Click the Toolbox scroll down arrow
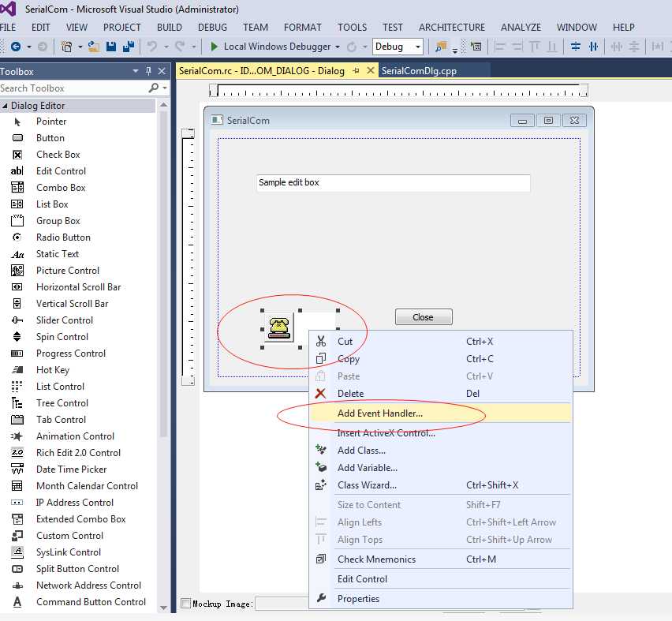Image resolution: width=672 pixels, height=621 pixels. (163, 608)
